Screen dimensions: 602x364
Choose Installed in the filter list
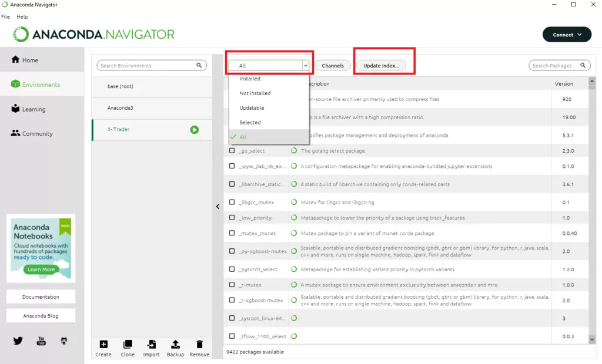coord(269,78)
